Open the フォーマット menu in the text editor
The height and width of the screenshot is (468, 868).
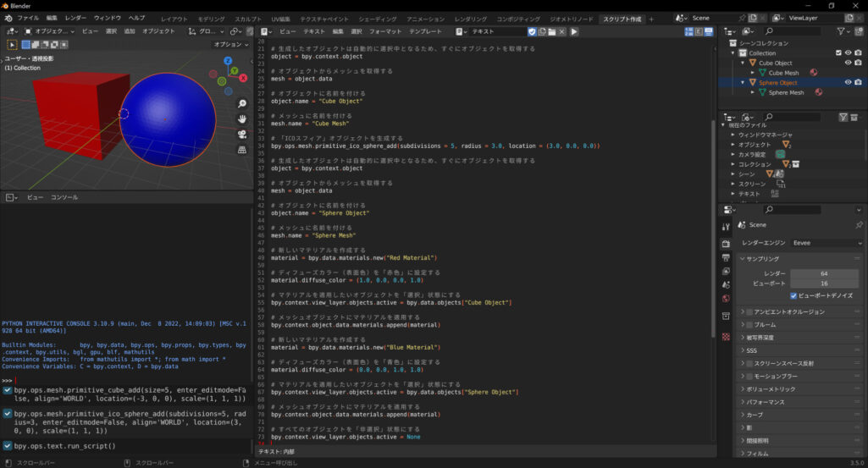[385, 31]
